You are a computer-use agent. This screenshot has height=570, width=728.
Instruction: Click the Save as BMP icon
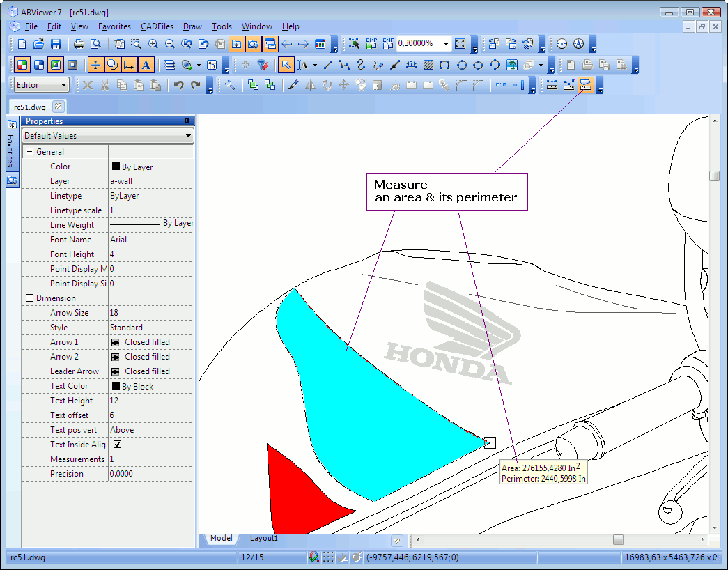coord(371,44)
